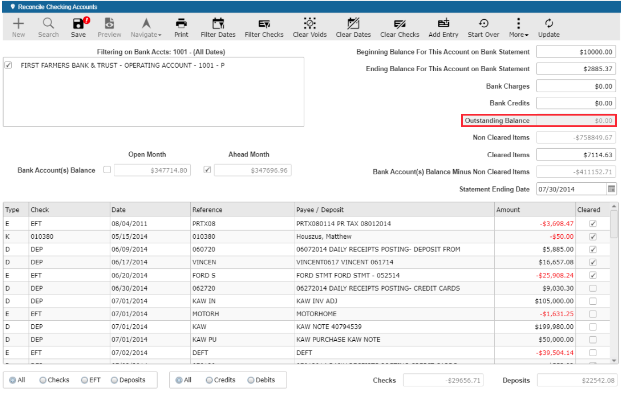Expand the More menu
The height and width of the screenshot is (393, 621).
[518, 27]
